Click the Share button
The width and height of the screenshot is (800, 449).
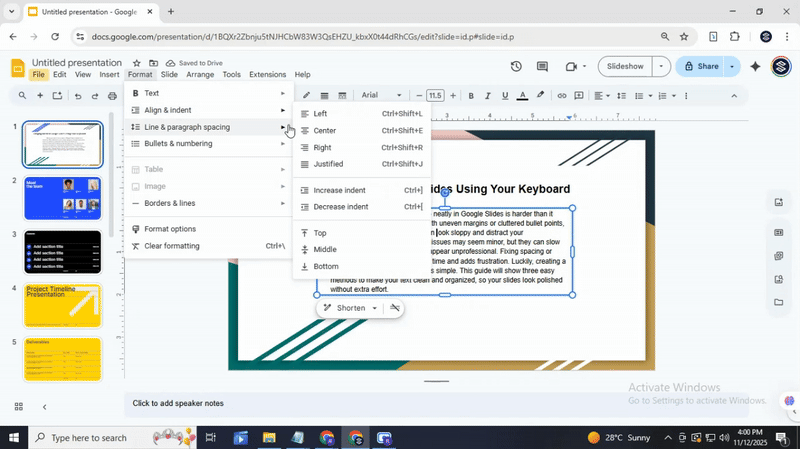[x=700, y=67]
